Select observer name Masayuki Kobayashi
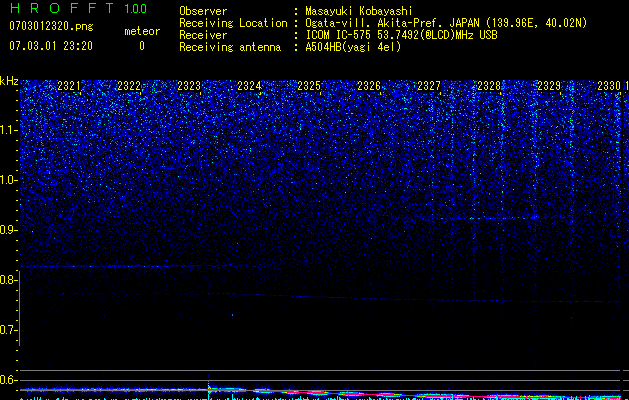This screenshot has height=400, width=629. click(359, 11)
